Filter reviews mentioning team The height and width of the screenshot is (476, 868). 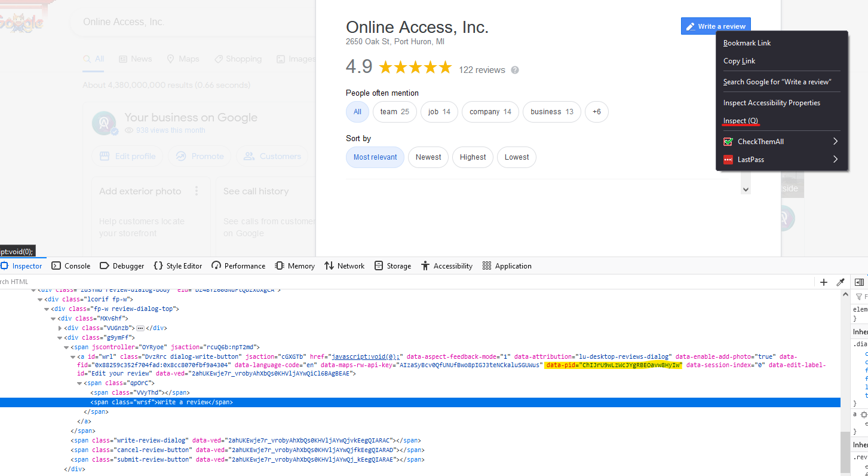point(394,112)
